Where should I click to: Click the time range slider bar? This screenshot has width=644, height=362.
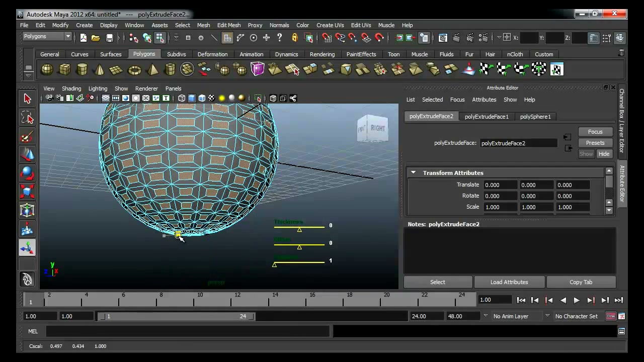(x=177, y=316)
